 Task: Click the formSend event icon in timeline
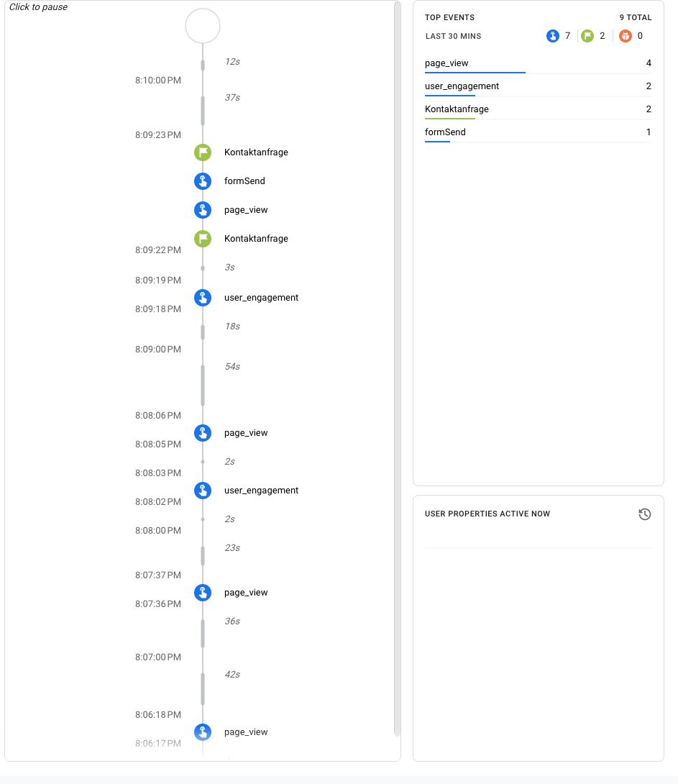pos(203,181)
